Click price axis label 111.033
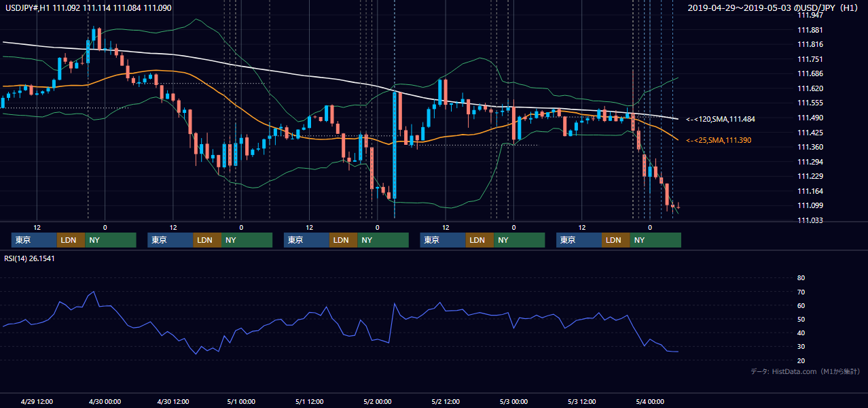 click(810, 220)
